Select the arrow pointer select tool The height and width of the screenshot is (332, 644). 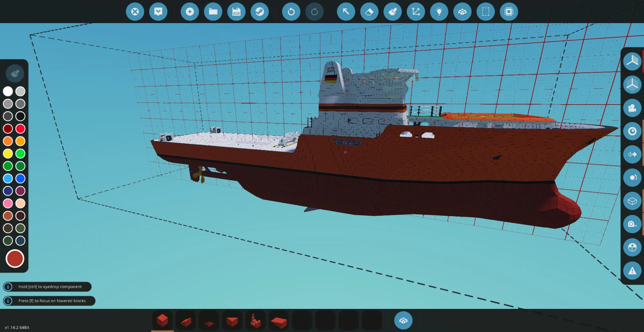tap(346, 12)
